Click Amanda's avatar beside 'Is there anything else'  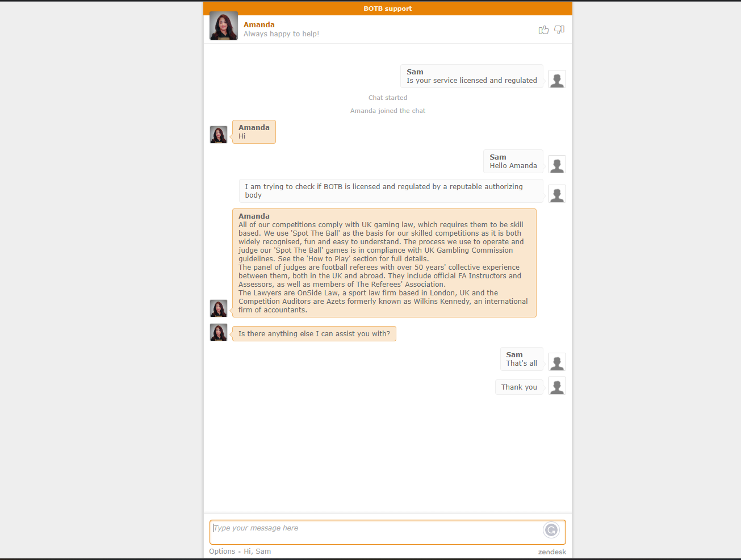tap(219, 332)
